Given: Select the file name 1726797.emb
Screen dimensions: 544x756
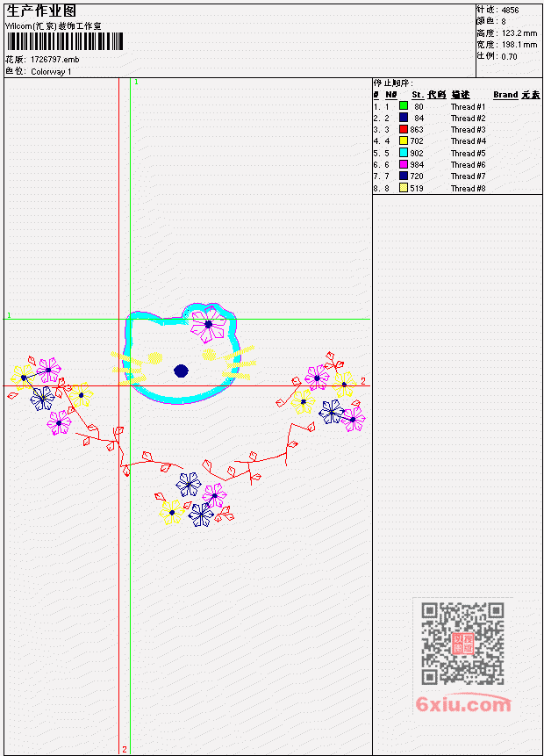Looking at the screenshot, I should (x=55, y=60).
